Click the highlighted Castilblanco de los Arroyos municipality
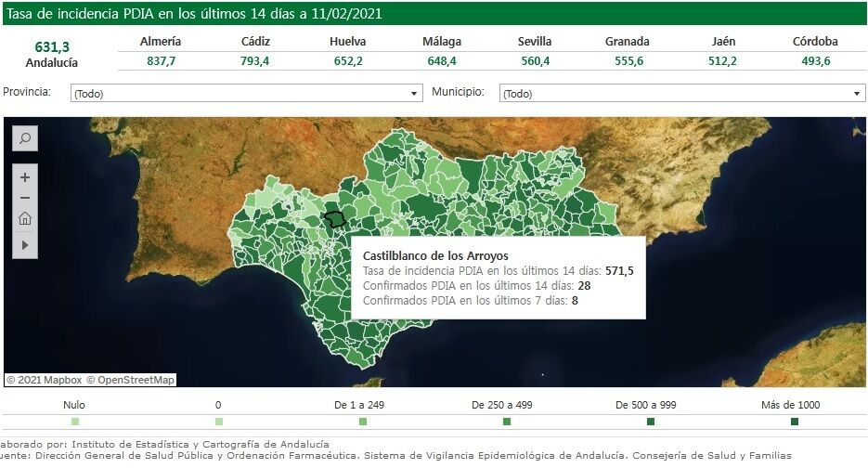Viewport: 868px width, 468px height. pos(335,220)
